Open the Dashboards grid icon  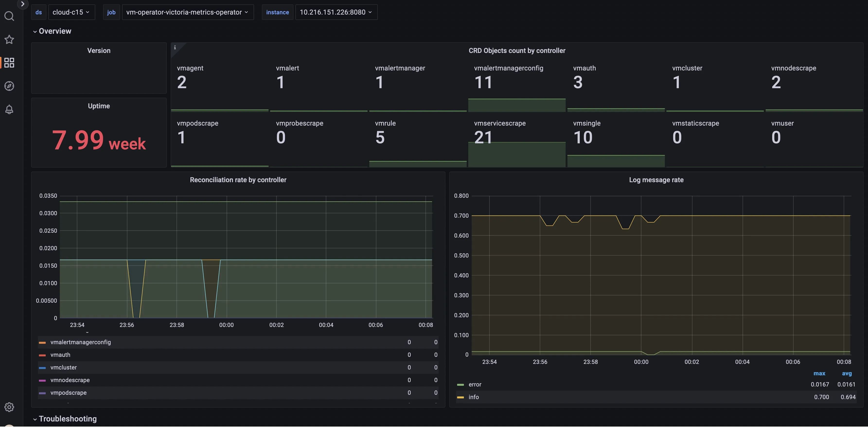pos(9,63)
